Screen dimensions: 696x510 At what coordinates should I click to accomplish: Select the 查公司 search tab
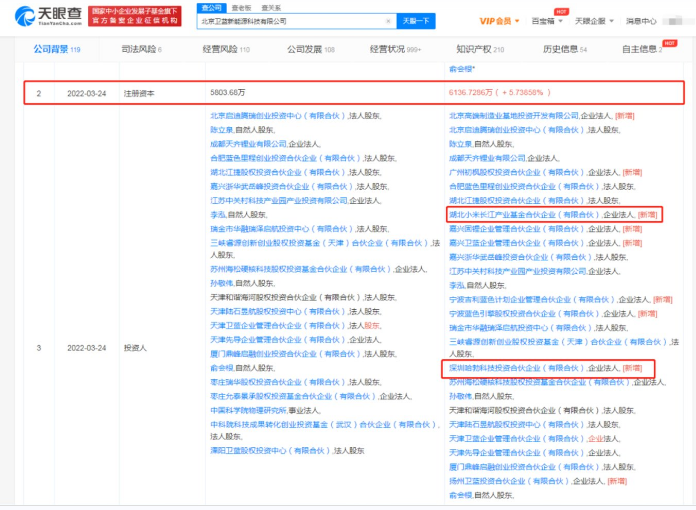coord(209,7)
